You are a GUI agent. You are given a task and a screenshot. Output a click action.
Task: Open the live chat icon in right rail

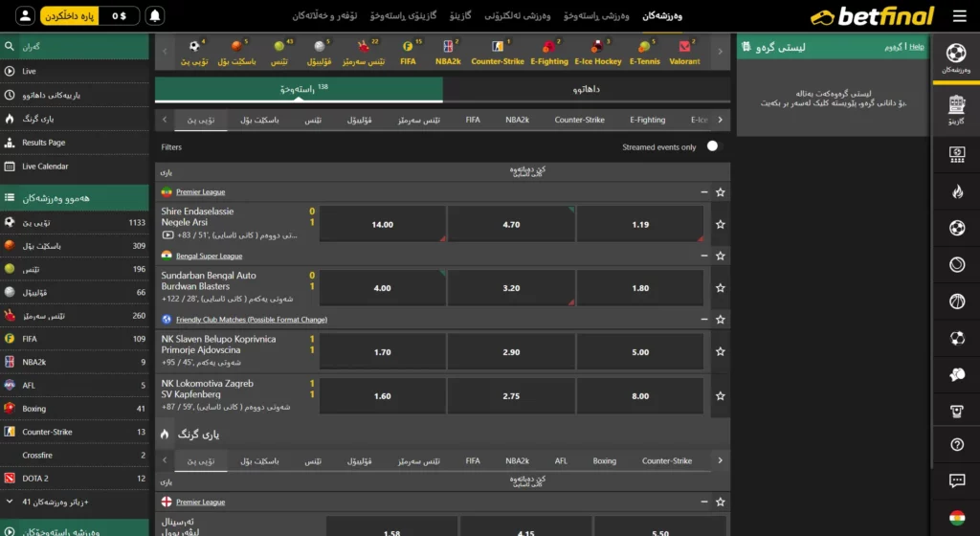click(x=957, y=480)
